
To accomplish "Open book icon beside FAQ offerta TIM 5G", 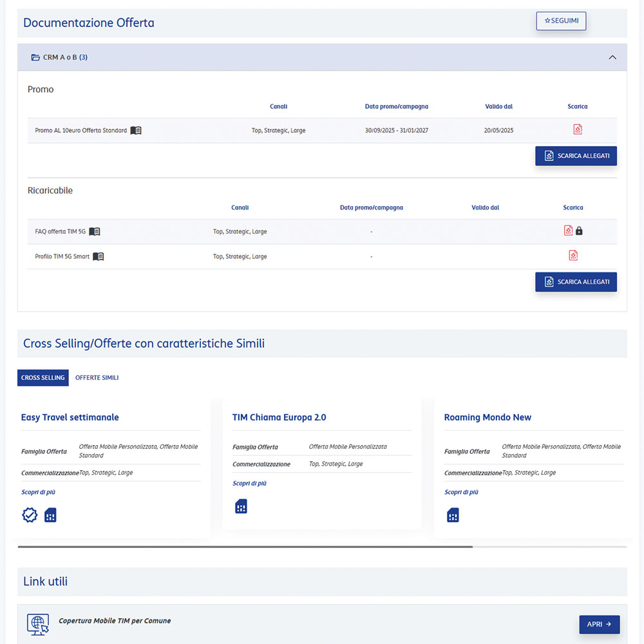I will (95, 232).
